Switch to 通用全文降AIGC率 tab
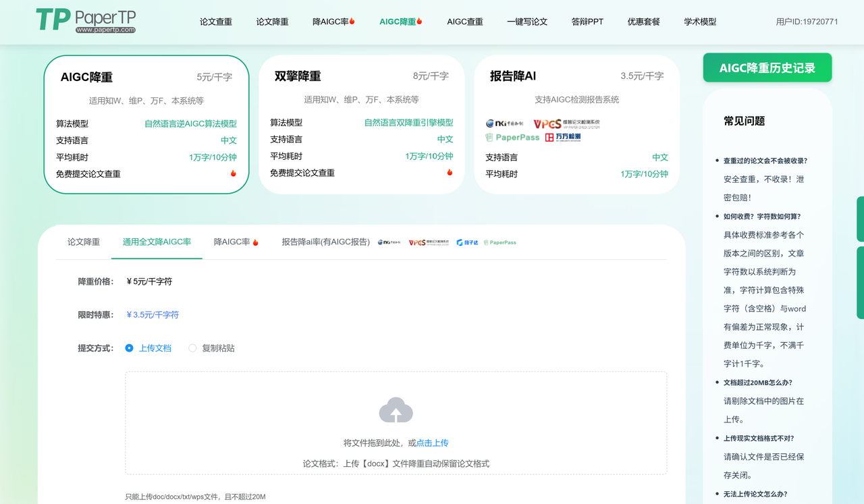 point(157,242)
